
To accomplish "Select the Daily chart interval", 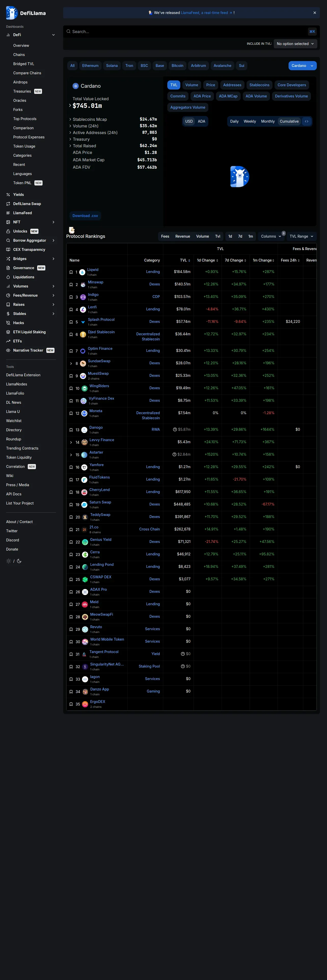I will pyautogui.click(x=235, y=121).
